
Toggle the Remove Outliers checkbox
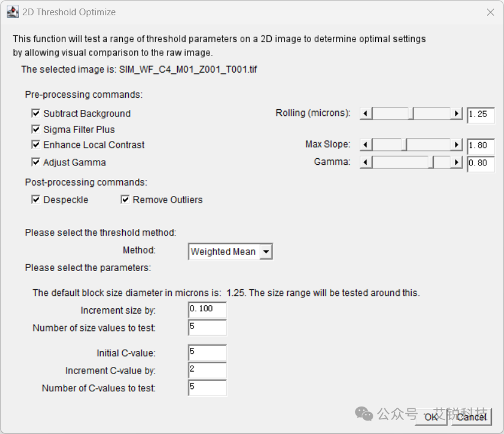[125, 200]
